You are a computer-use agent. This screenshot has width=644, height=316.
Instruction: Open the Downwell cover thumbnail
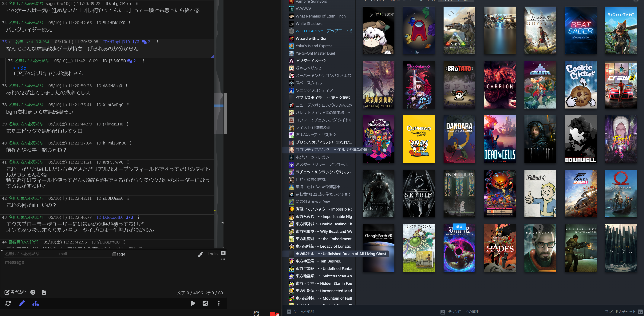point(580,139)
